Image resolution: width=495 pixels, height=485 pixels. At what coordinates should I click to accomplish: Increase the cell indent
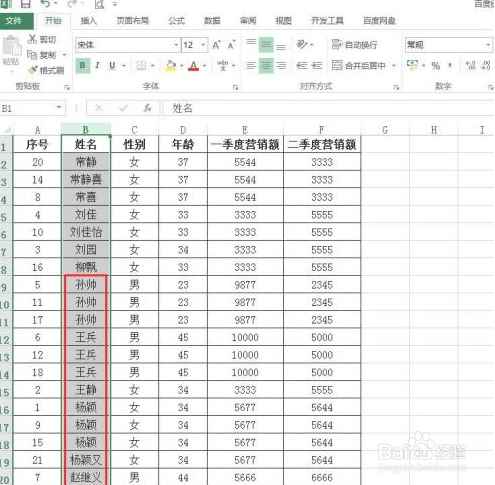tap(316, 66)
